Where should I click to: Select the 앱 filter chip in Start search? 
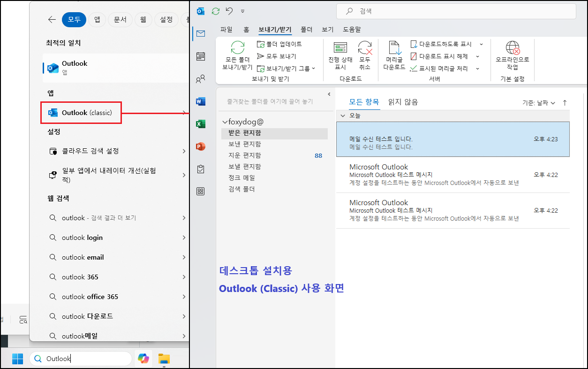coord(97,20)
